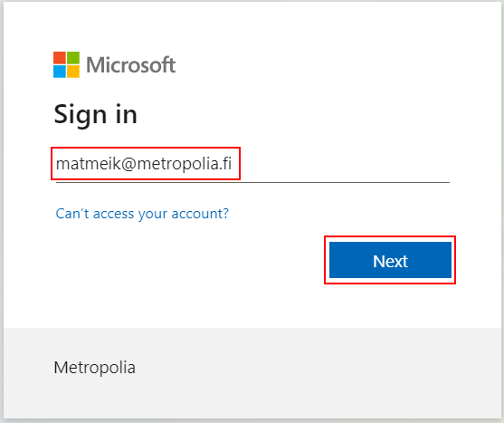Click the Microsoft four-color logo icon
This screenshot has height=423, width=504.
(x=67, y=64)
